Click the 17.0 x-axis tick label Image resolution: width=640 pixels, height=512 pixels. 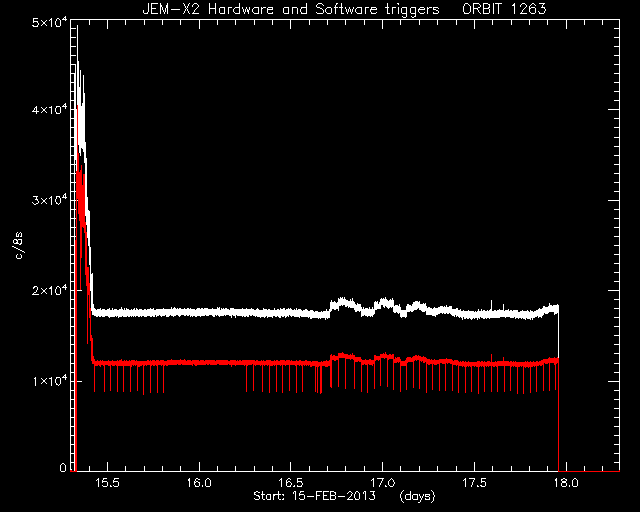(x=382, y=483)
